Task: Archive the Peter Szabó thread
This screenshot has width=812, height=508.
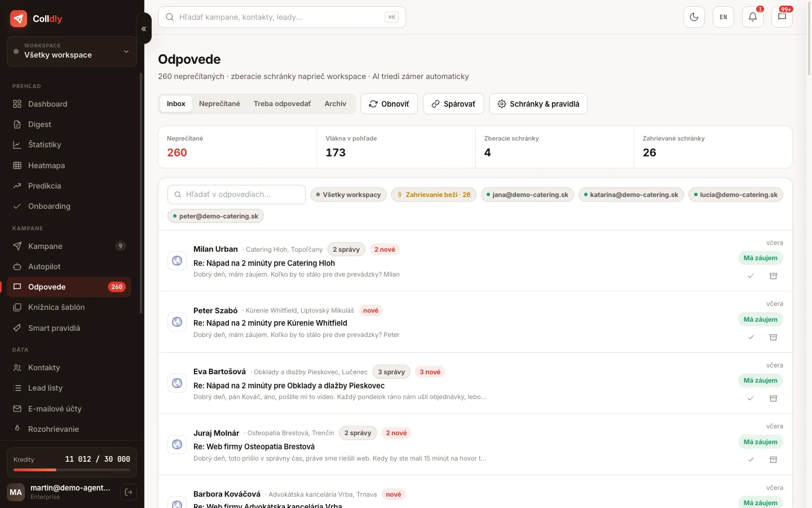Action: click(x=774, y=337)
